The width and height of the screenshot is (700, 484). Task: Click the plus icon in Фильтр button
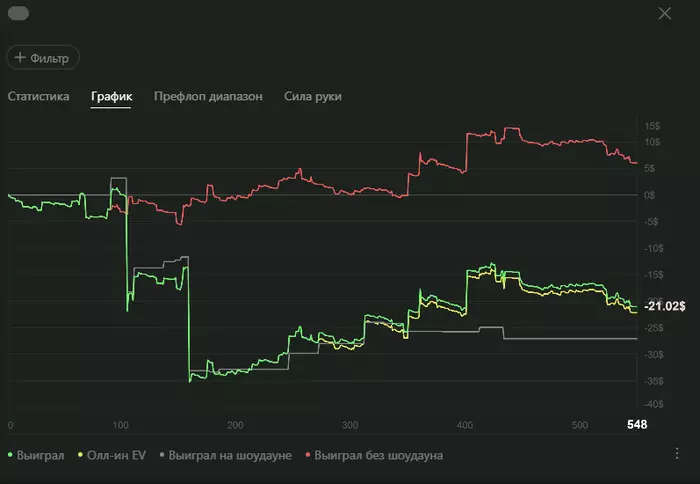[20, 57]
